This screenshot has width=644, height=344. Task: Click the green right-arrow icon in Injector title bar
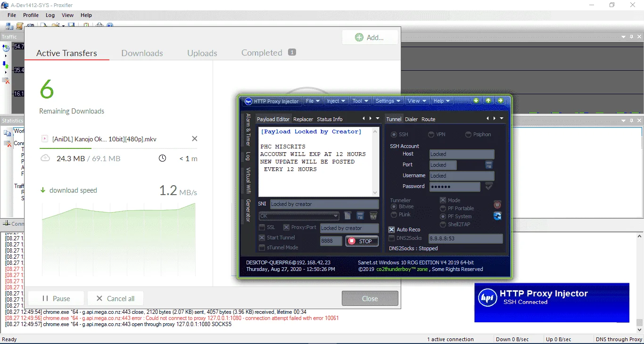(x=500, y=100)
